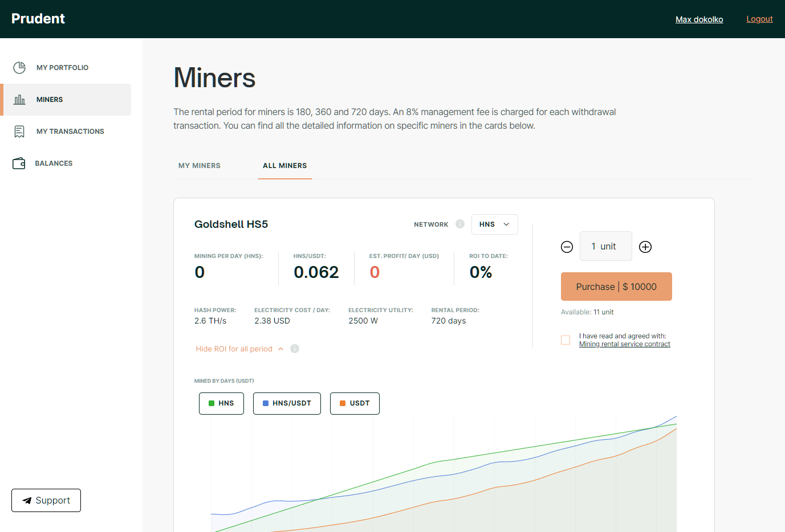This screenshot has height=532, width=785.
Task: Click the blue HNS/USDT legend color swatch
Action: click(x=266, y=403)
